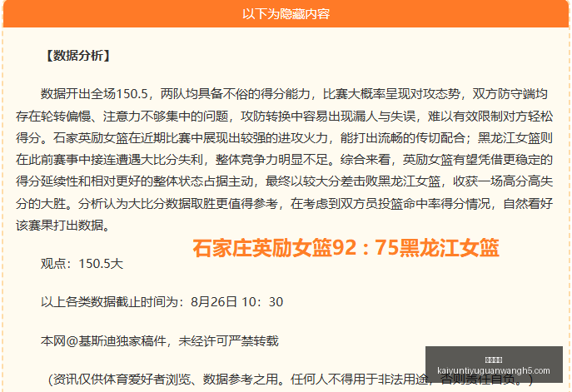Click the line starting 存在轮转偏慢
Image resolution: width=572 pixels, height=392 pixels.
click(284, 117)
